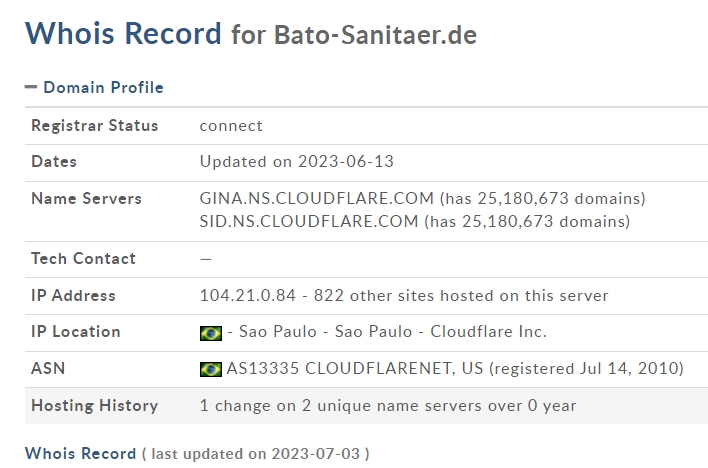Click 'Updated on 2023-06-13' date value
Image resolution: width=708 pixels, height=468 pixels.
point(290,162)
